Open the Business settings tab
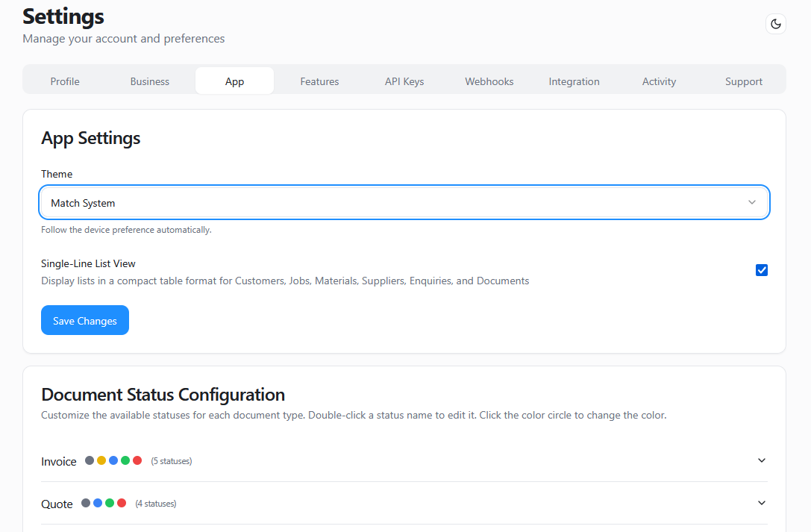Viewport: 811px width, 532px height. point(149,81)
